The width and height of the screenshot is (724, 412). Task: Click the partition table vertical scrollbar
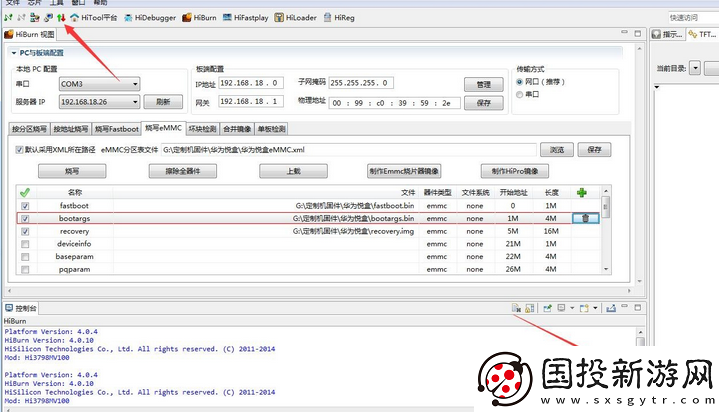point(606,230)
